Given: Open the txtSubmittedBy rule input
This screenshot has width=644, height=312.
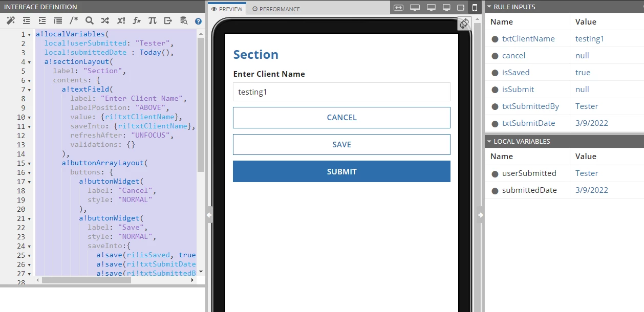Looking at the screenshot, I should tap(530, 106).
